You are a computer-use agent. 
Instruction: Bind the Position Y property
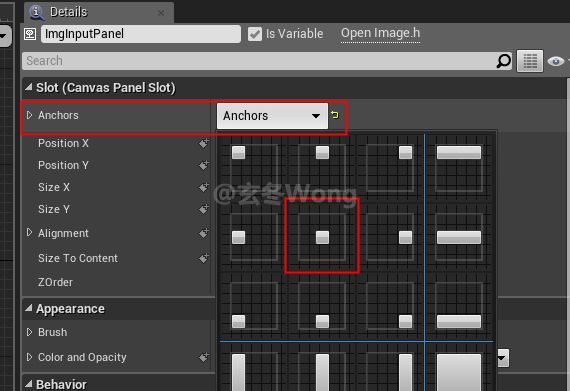click(x=204, y=165)
